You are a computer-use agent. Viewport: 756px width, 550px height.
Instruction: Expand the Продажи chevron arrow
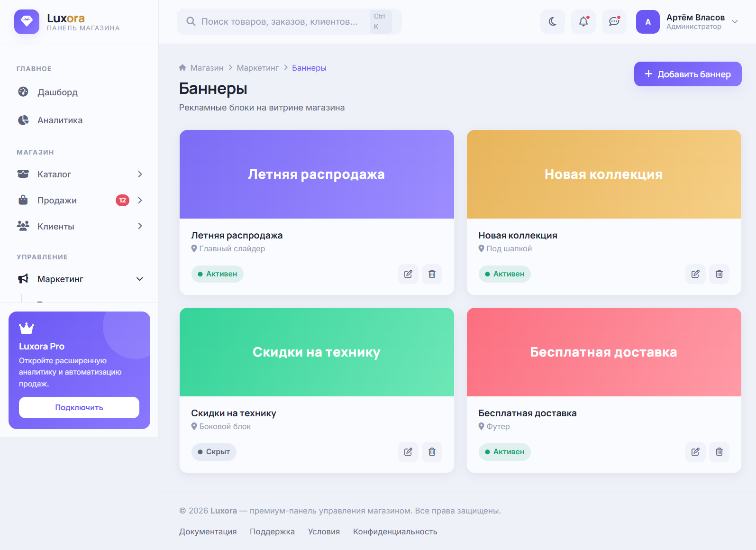pyautogui.click(x=140, y=200)
